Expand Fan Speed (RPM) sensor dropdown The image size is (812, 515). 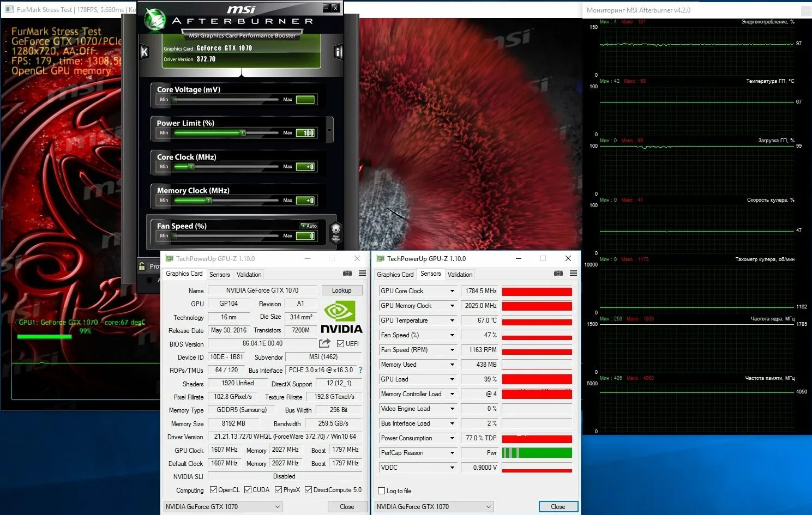[x=452, y=350]
